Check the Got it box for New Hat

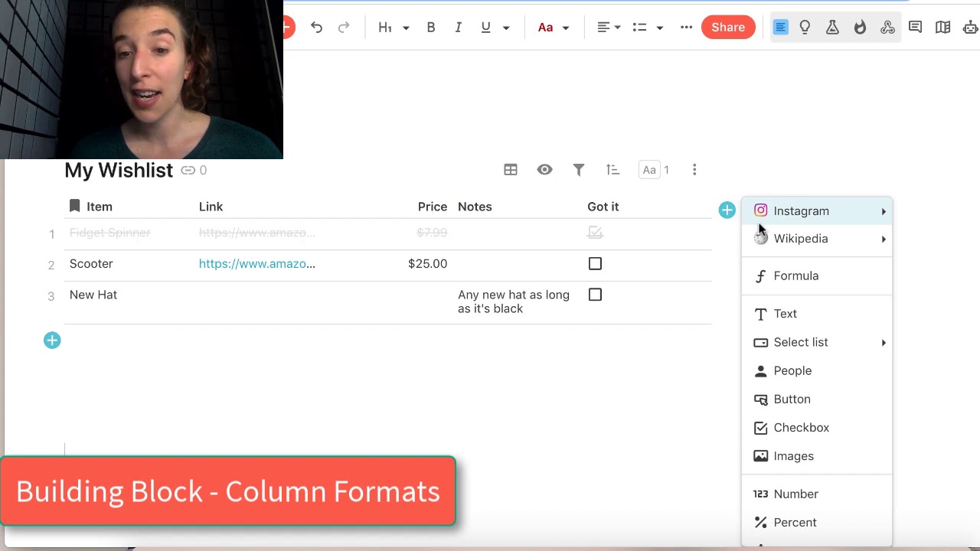(595, 295)
